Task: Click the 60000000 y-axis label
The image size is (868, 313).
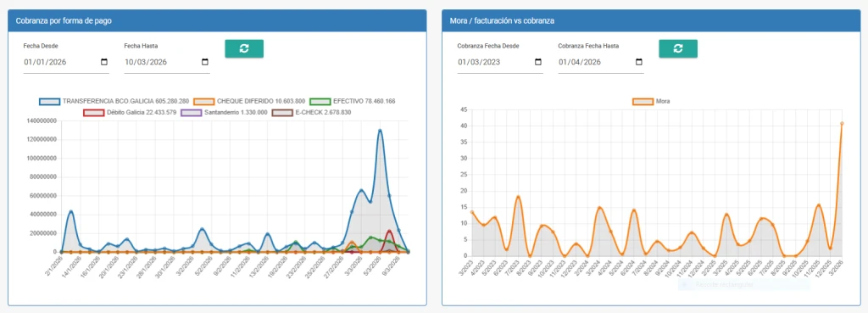Action: point(42,196)
